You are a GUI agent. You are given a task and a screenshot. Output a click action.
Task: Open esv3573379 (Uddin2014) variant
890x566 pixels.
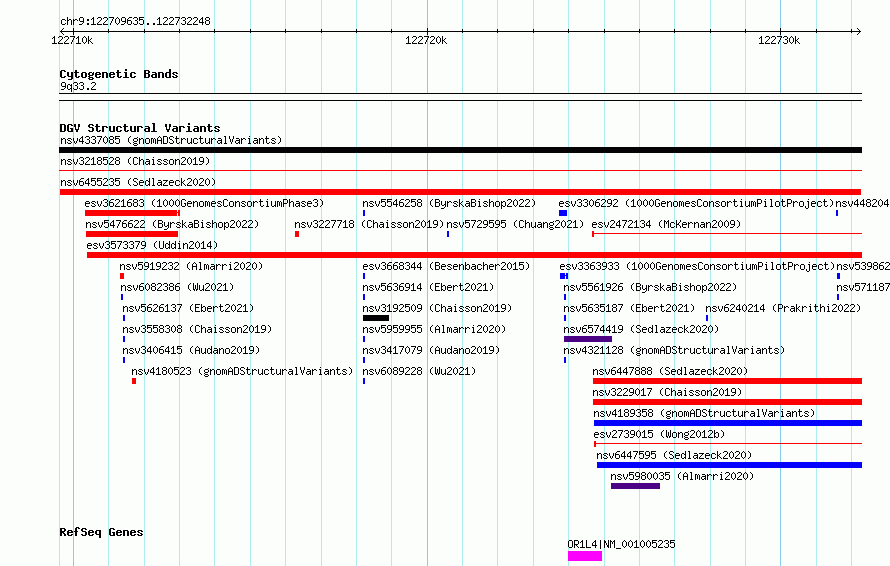[x=152, y=245]
